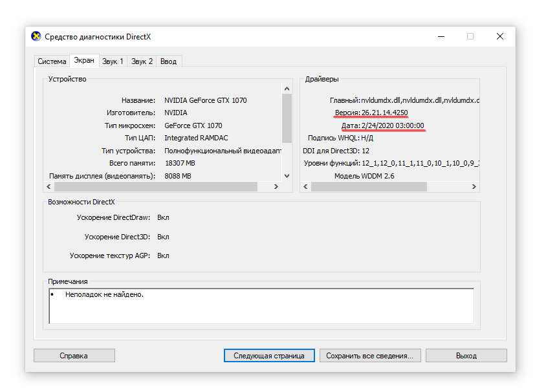
Task: Click right arrow of Устройство horizontal scrollbar
Action: point(276,186)
